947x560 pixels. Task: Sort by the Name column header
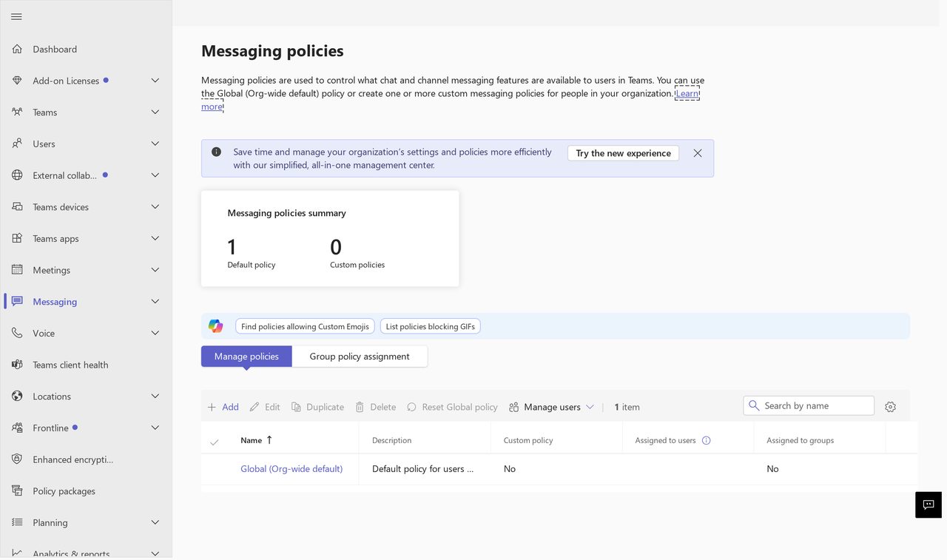(256, 440)
